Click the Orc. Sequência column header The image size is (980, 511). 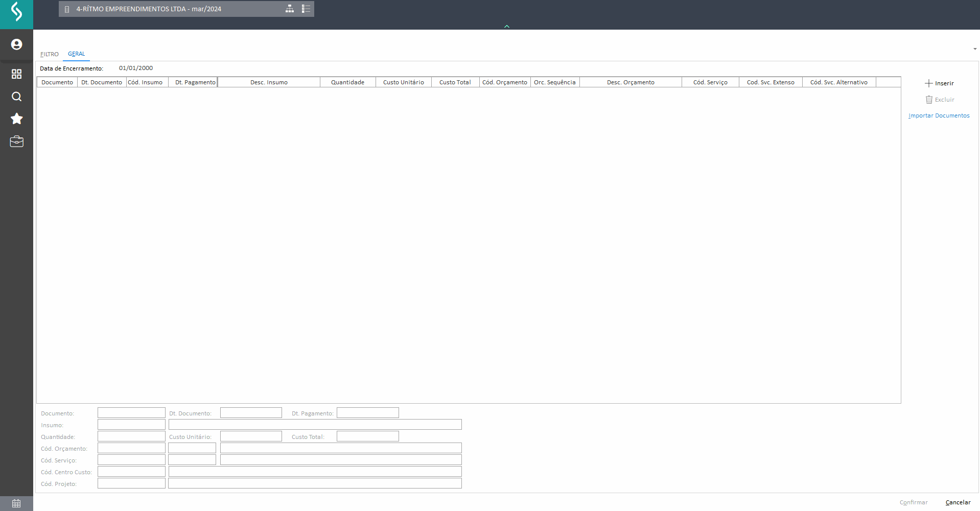pos(555,82)
